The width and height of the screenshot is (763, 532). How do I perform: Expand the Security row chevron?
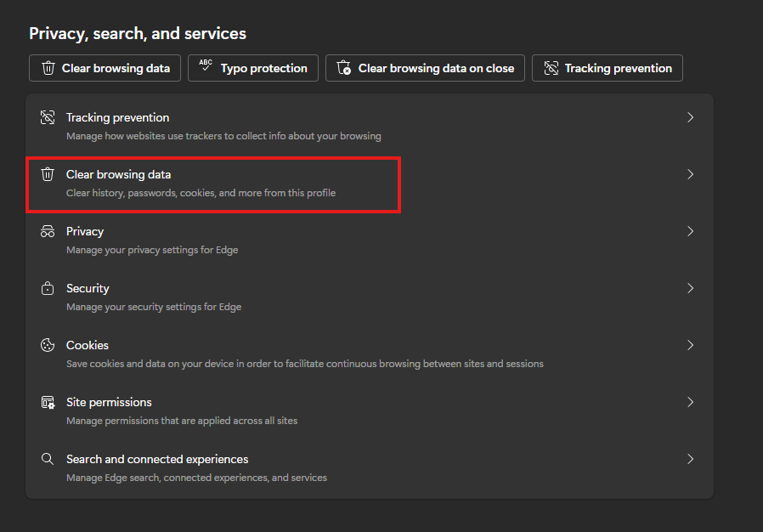point(690,288)
